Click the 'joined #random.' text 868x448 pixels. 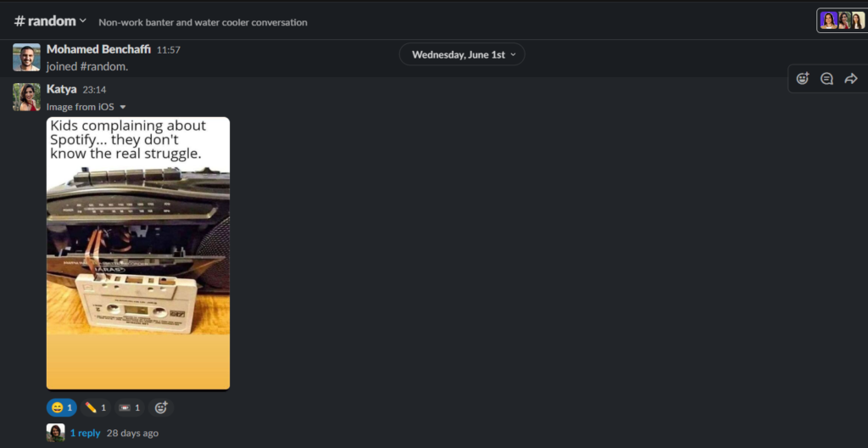(87, 66)
